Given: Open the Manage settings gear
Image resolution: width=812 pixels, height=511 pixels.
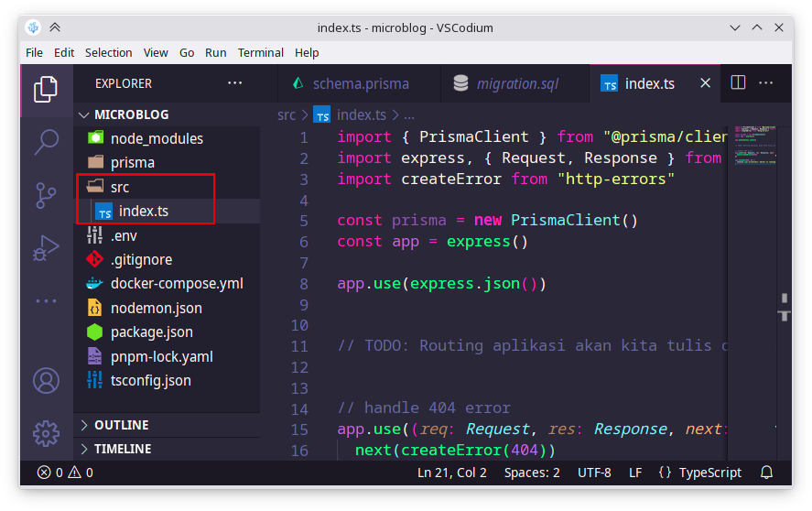Looking at the screenshot, I should tap(46, 432).
